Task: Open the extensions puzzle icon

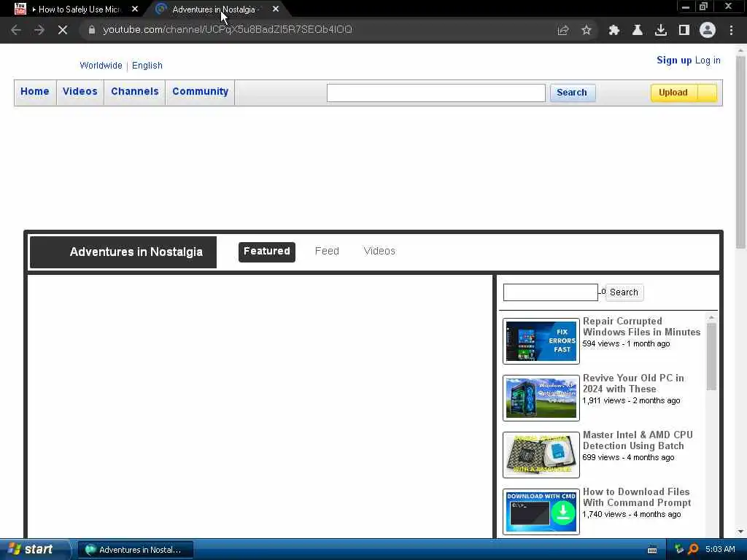Action: (x=614, y=30)
